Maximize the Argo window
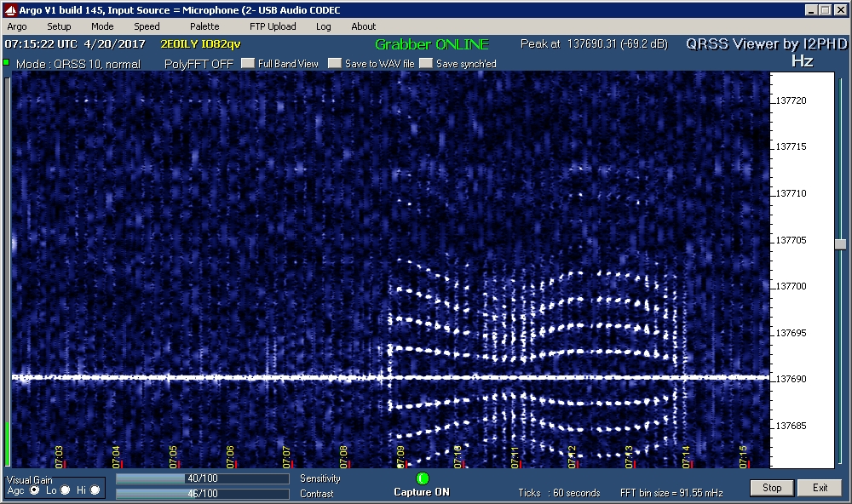Viewport: 852px width, 504px height. (825, 9)
